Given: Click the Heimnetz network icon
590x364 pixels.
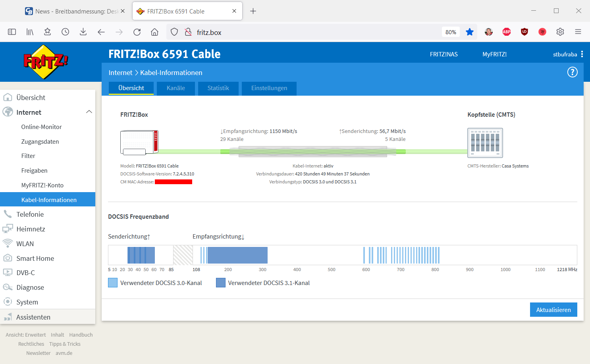Looking at the screenshot, I should click(x=8, y=229).
